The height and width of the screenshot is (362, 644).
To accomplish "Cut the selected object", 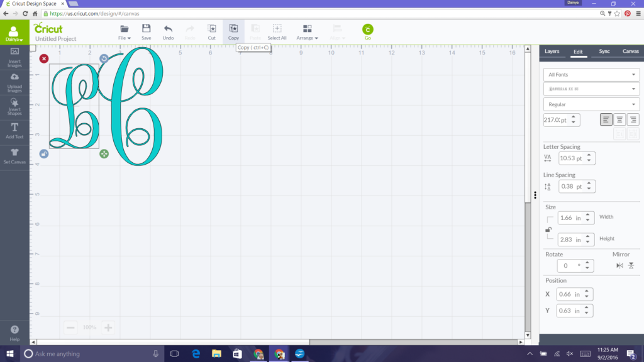I will coord(211,32).
